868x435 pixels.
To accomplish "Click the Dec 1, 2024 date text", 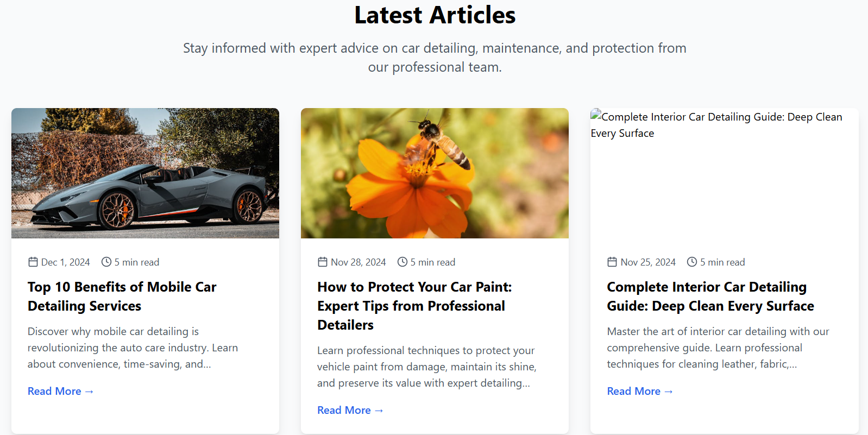I will (x=66, y=262).
